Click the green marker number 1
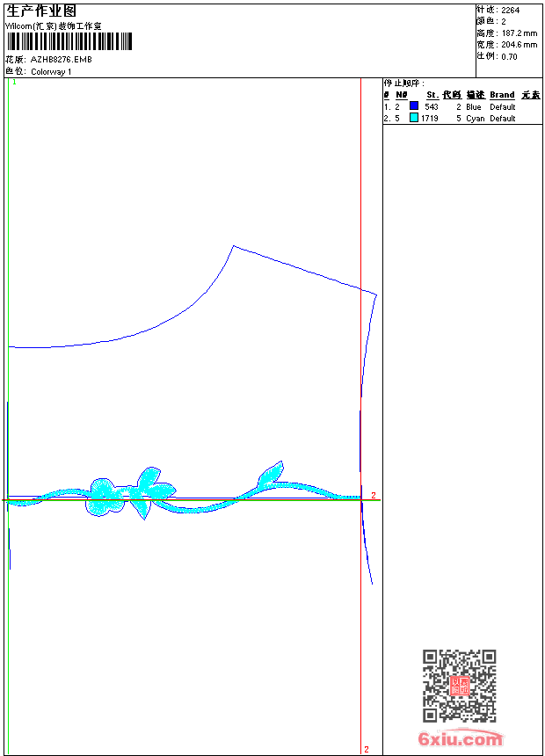This screenshot has height=756, width=545. click(x=14, y=83)
